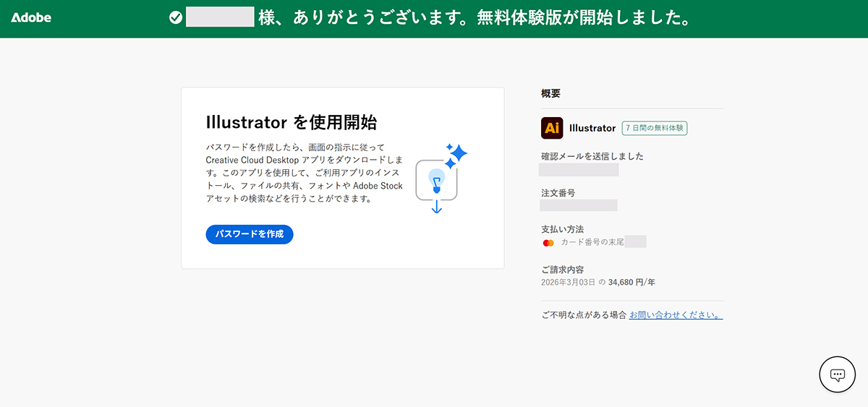Open the chat support bubble icon
This screenshot has width=868, height=407.
click(x=837, y=374)
